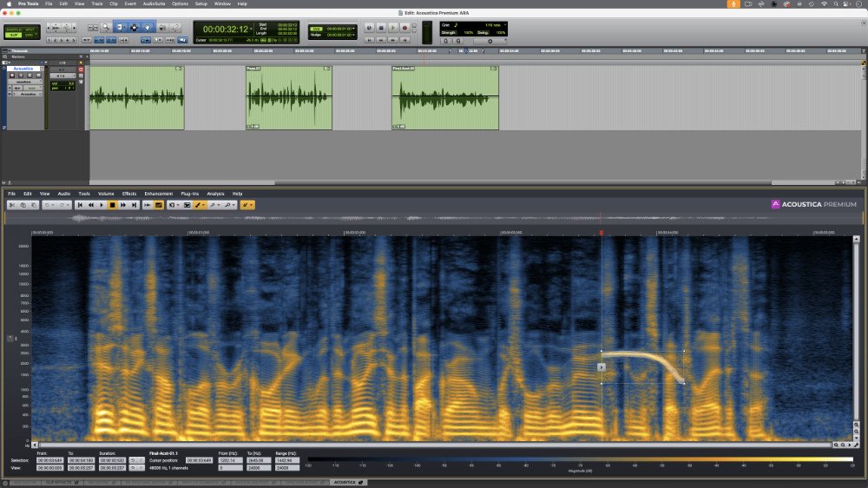This screenshot has height=488, width=868.
Task: Click the Acoustica track name
Action: pos(23,69)
